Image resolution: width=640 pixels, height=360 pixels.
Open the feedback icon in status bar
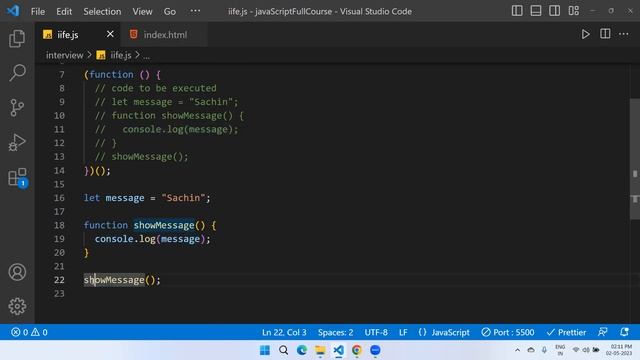pos(603,332)
